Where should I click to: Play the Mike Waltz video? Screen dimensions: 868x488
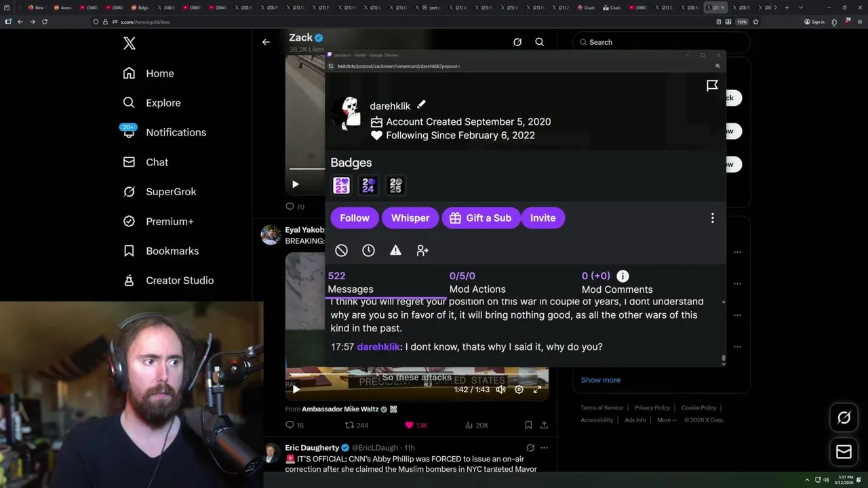296,390
